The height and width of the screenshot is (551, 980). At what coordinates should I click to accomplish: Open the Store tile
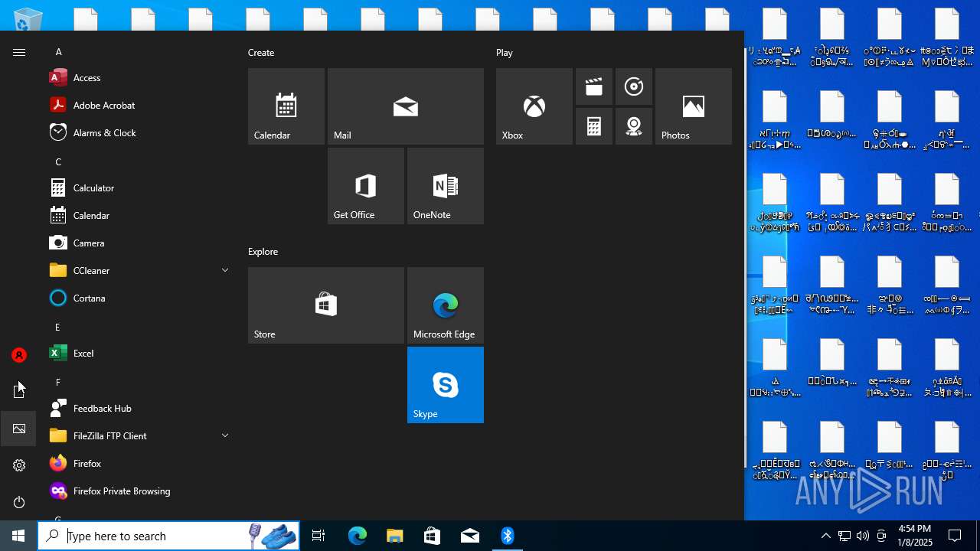coord(326,305)
